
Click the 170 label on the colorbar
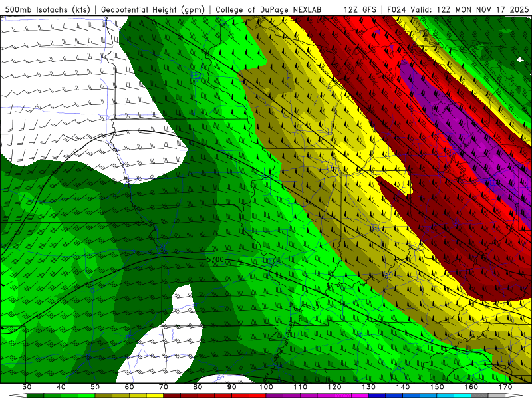505,387
